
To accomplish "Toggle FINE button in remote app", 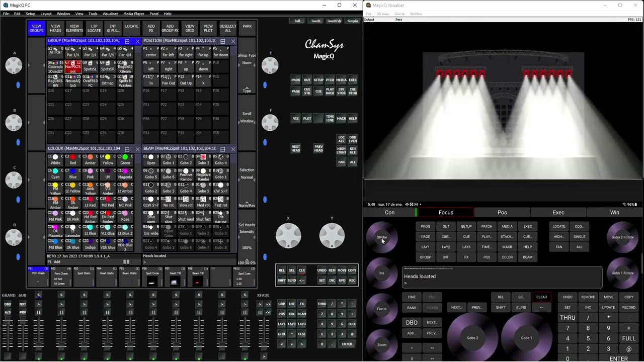I will click(412, 297).
